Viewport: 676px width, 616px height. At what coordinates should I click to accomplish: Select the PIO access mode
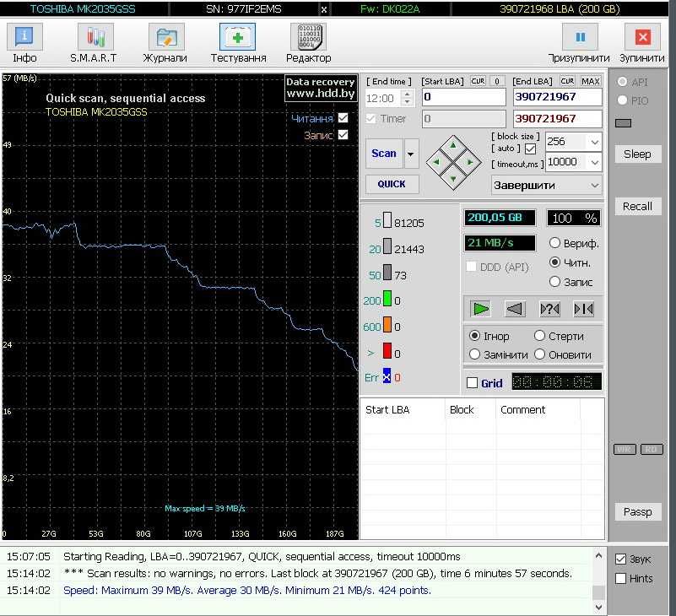(622, 100)
